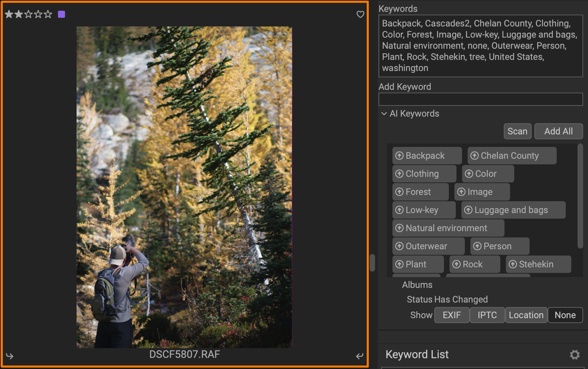Add the Image AI keyword
Screen dimensions: 588x369
click(x=482, y=192)
